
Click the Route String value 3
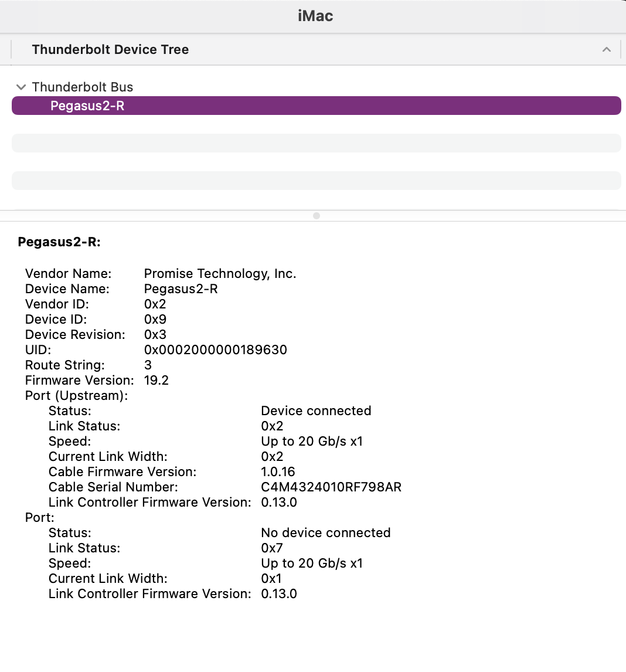(148, 365)
